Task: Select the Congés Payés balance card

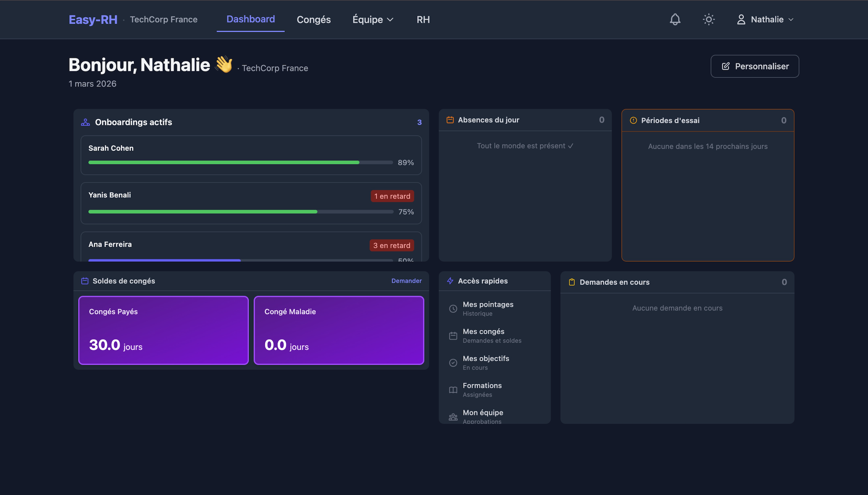Action: click(163, 330)
